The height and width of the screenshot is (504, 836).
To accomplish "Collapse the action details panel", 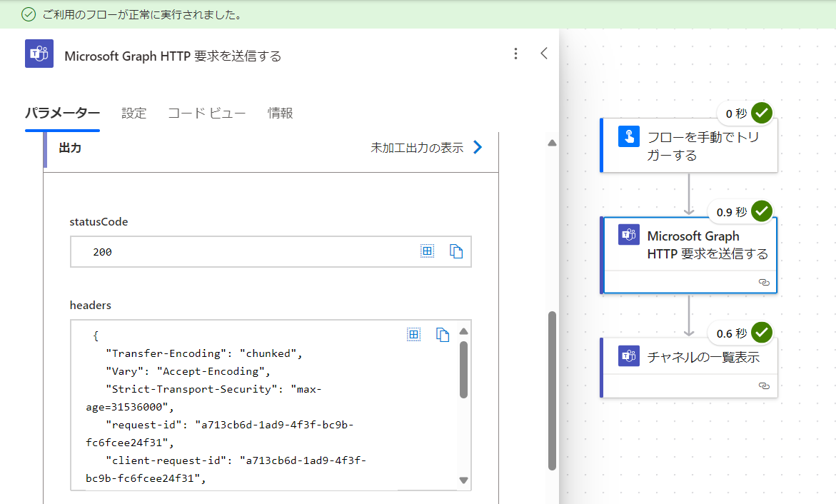I will pyautogui.click(x=544, y=54).
